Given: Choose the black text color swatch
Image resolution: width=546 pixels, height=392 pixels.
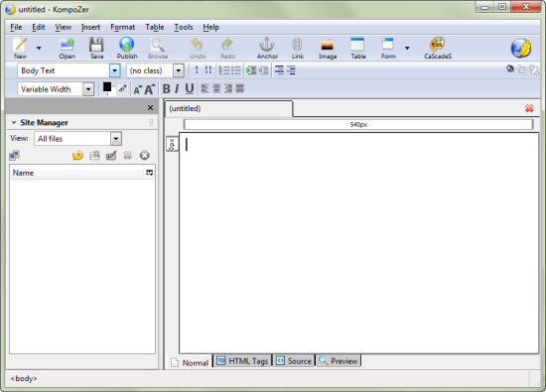Looking at the screenshot, I should pos(107,86).
